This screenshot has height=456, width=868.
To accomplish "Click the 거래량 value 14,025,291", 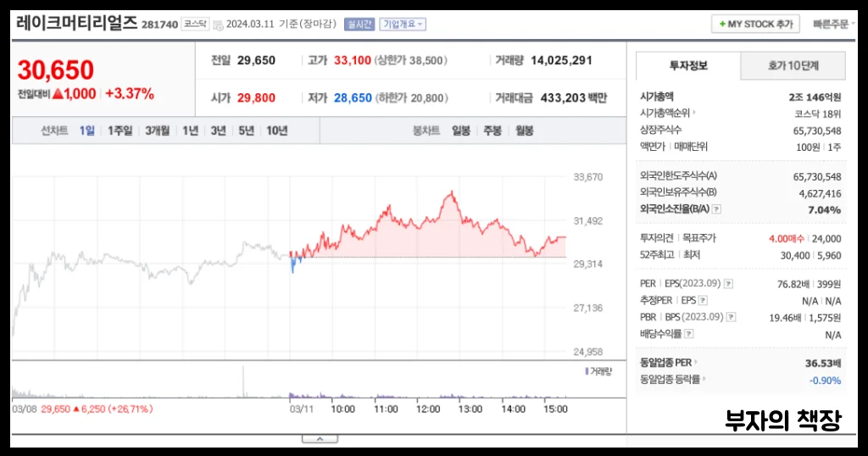I will tap(561, 60).
